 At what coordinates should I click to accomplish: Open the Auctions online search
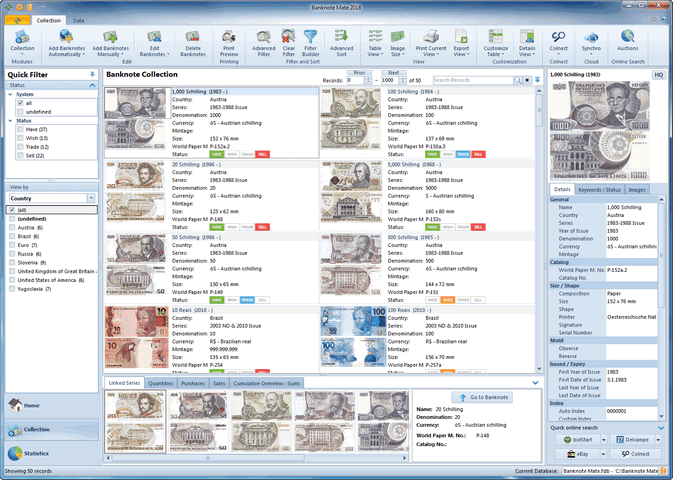[x=628, y=41]
